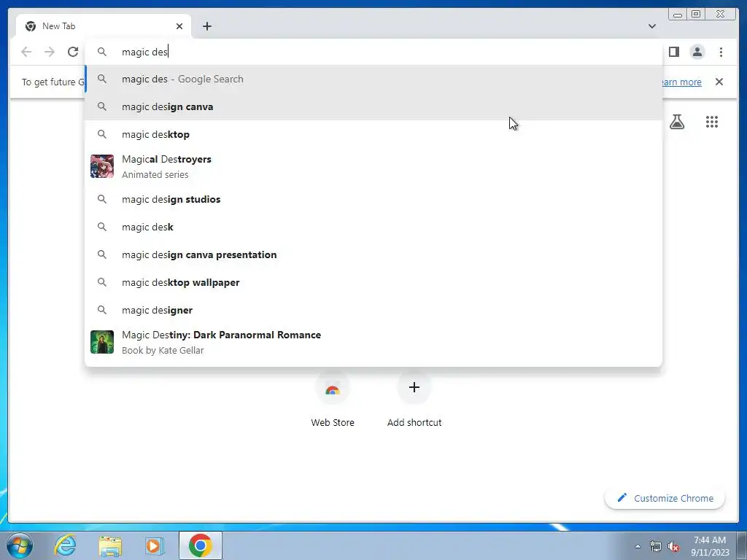The image size is (747, 560).
Task: Choose 'magic design studios' suggestion
Action: 373,199
